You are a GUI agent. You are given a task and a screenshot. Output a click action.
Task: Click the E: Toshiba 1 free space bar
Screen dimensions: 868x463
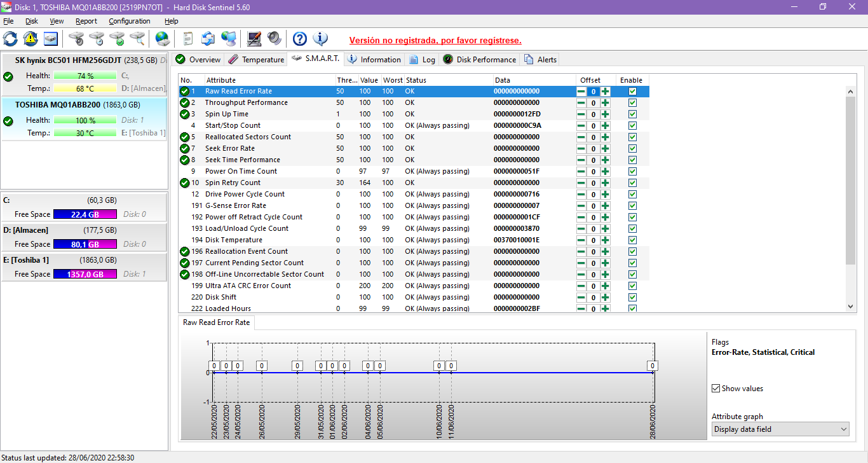[x=85, y=274]
